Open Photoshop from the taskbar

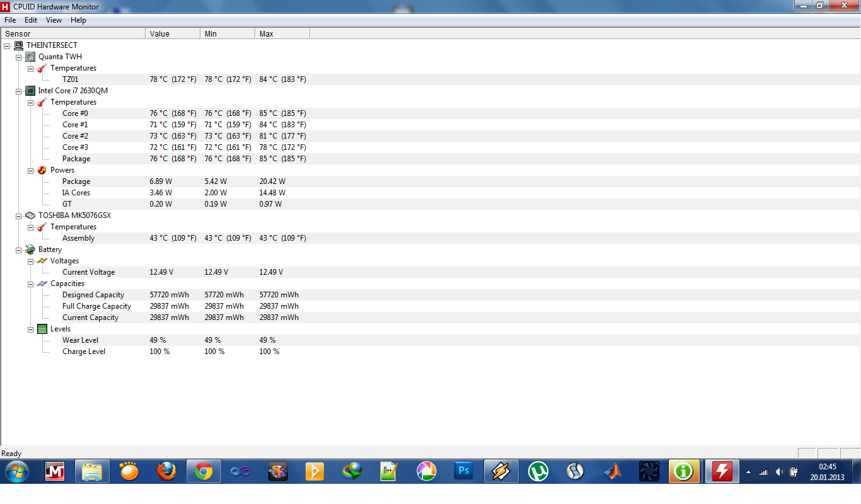point(464,471)
